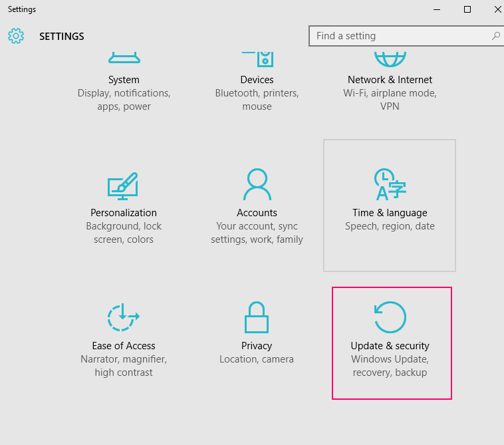The image size is (504, 445).
Task: Select the Devices label
Action: [x=257, y=80]
